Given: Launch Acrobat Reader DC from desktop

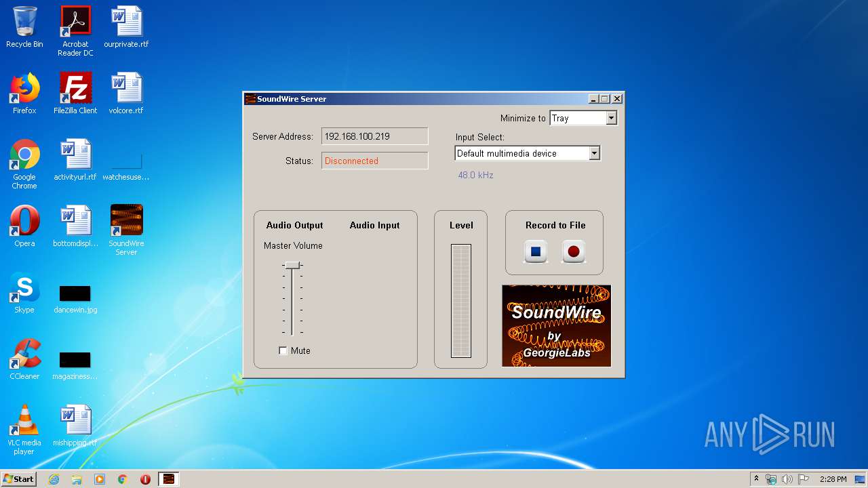Looking at the screenshot, I should pyautogui.click(x=75, y=31).
